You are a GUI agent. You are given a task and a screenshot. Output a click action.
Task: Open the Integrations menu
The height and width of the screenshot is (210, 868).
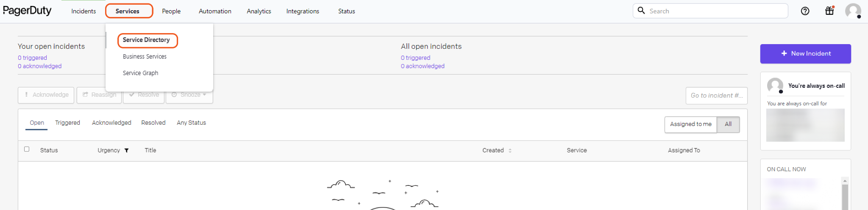coord(303,11)
